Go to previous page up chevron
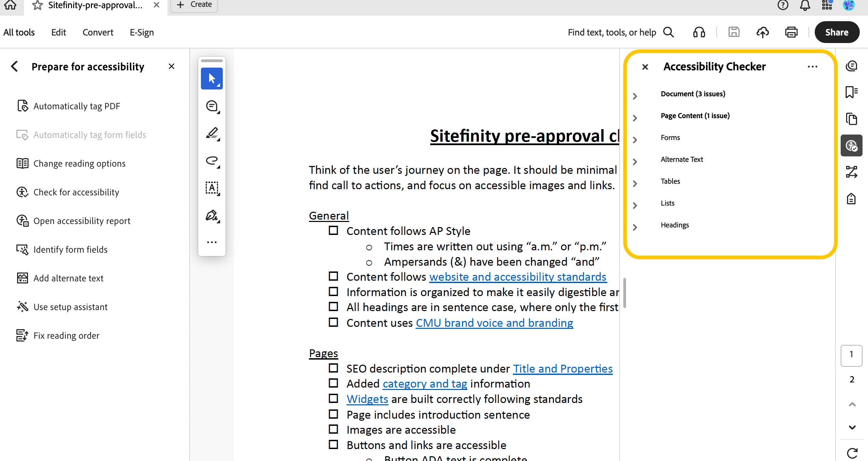 tap(852, 404)
